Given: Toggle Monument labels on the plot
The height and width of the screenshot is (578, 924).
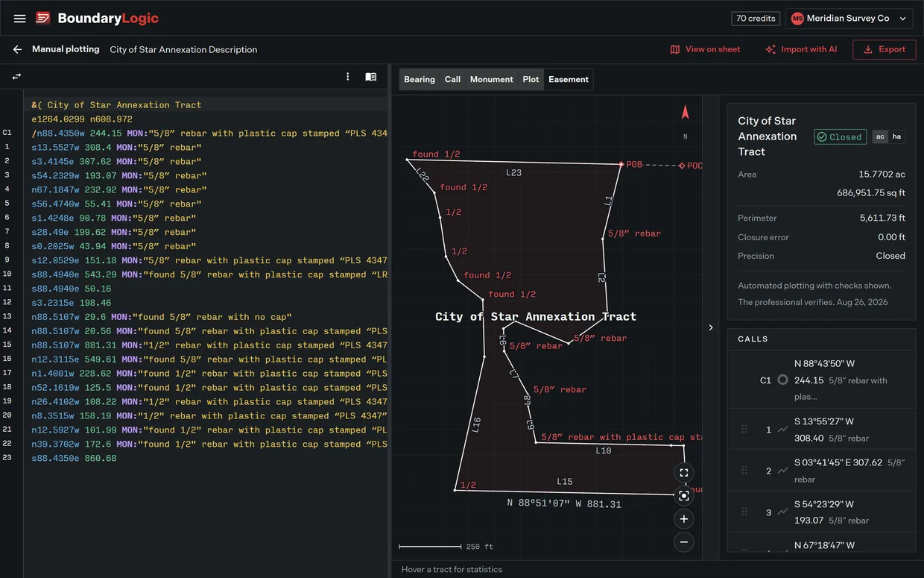Looking at the screenshot, I should 491,79.
